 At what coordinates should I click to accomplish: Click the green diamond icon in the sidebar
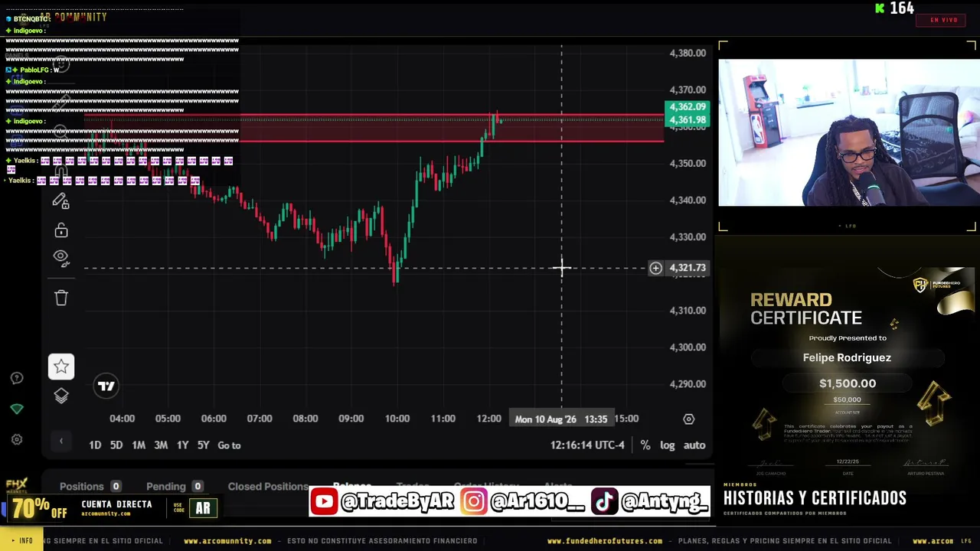click(17, 409)
